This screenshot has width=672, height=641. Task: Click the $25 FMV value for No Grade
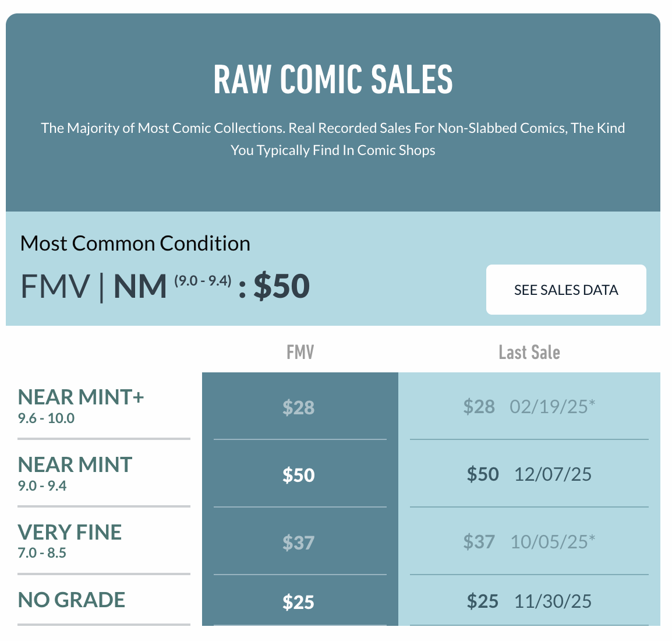299,602
